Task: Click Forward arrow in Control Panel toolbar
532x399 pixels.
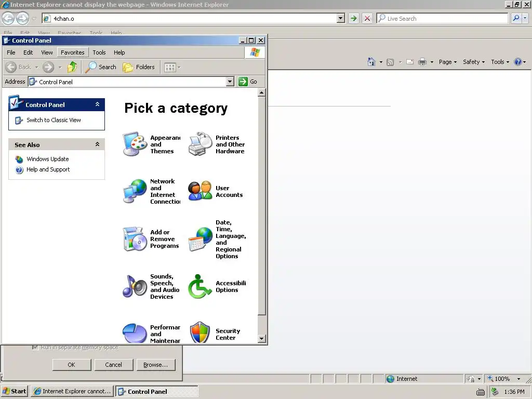Action: pos(48,67)
